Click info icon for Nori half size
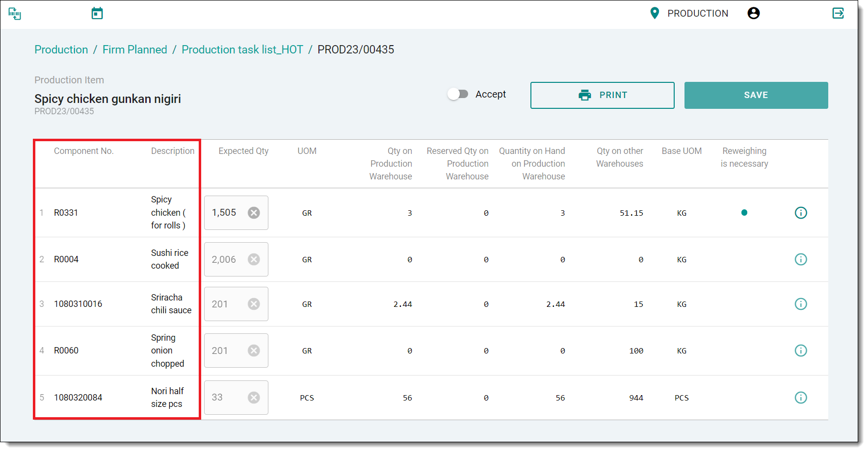Image resolution: width=868 pixels, height=452 pixels. pos(800,398)
